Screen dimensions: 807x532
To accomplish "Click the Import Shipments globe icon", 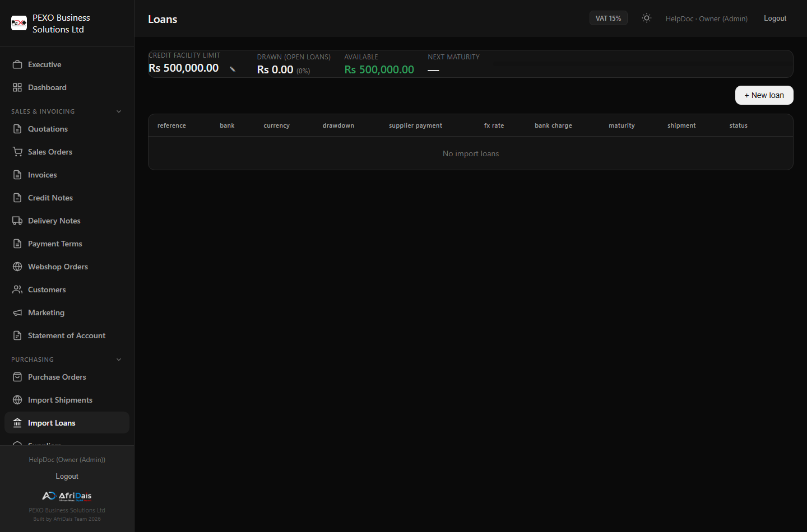I will coord(17,400).
